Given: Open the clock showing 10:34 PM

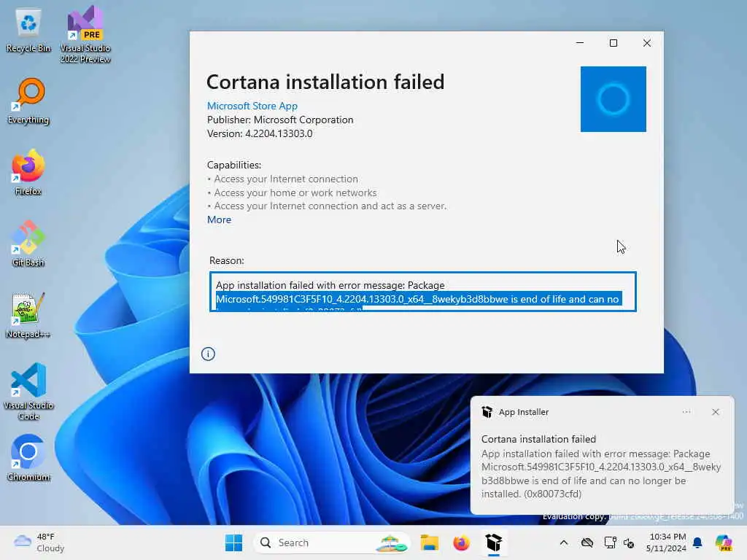Looking at the screenshot, I should (x=667, y=542).
